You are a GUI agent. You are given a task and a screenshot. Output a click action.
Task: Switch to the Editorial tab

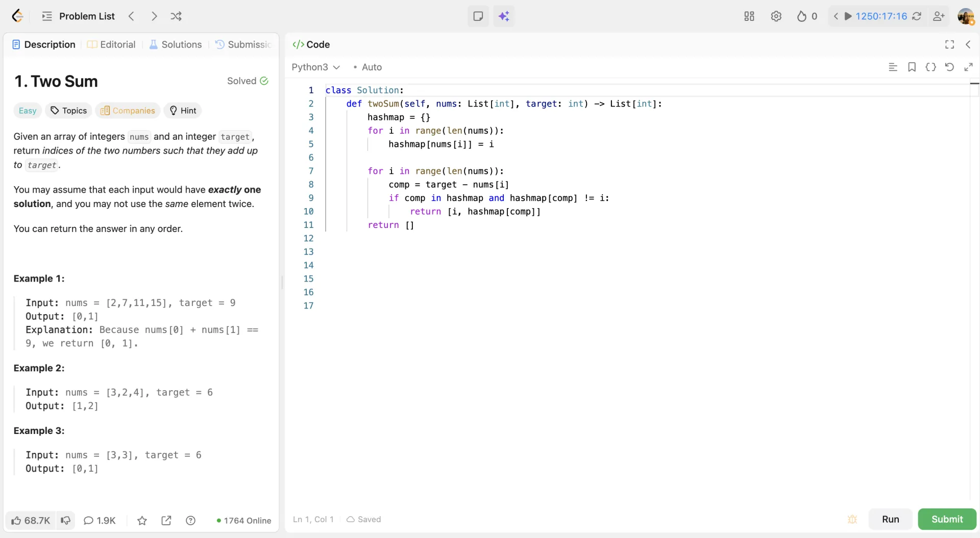(111, 44)
